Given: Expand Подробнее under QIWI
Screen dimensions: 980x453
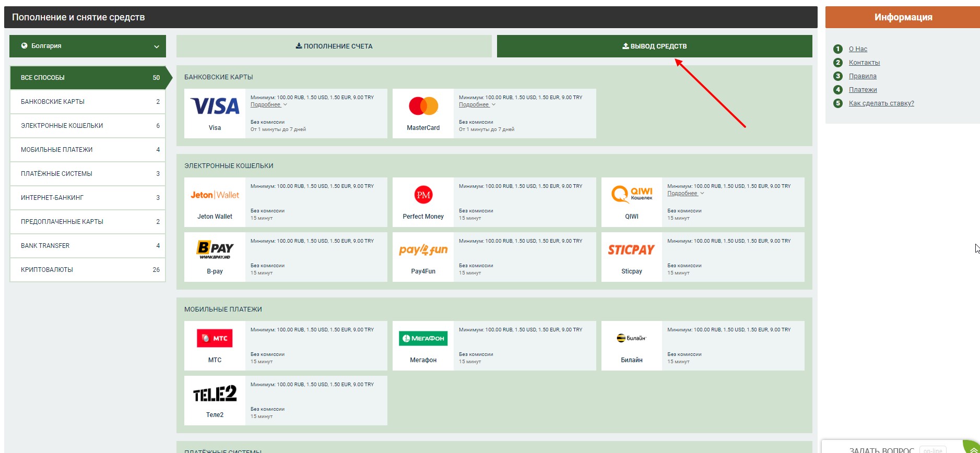Looking at the screenshot, I should coord(686,194).
